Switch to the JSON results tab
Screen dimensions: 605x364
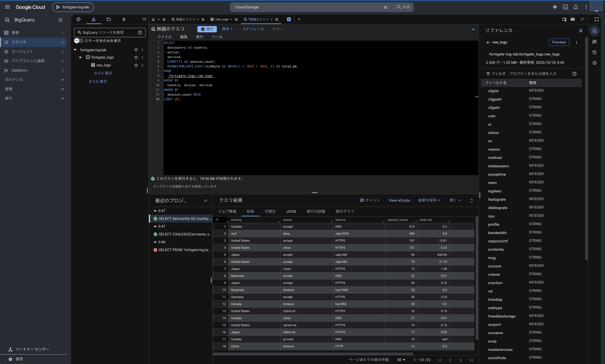point(291,211)
